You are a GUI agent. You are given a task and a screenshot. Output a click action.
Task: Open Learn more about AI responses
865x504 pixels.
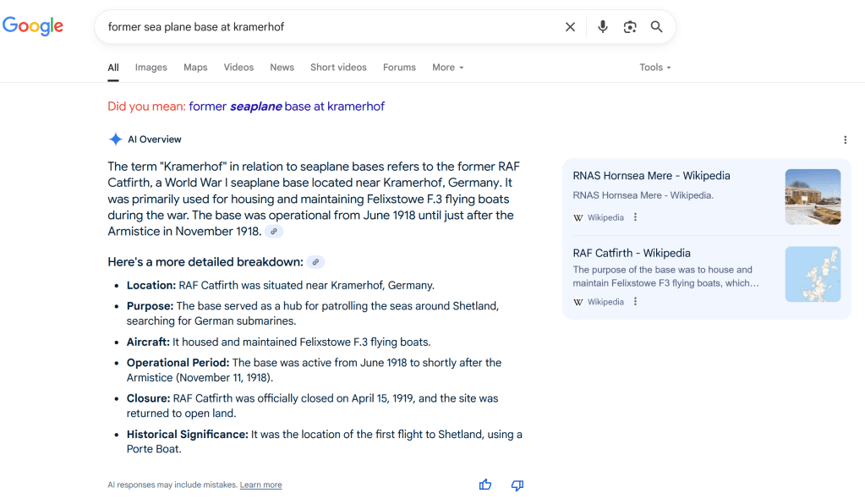coord(260,485)
